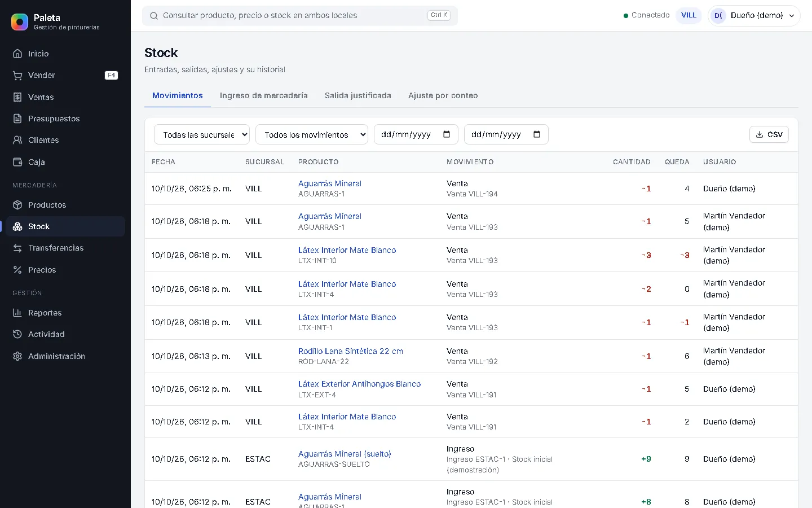Open calendar picker of first date field

[447, 134]
